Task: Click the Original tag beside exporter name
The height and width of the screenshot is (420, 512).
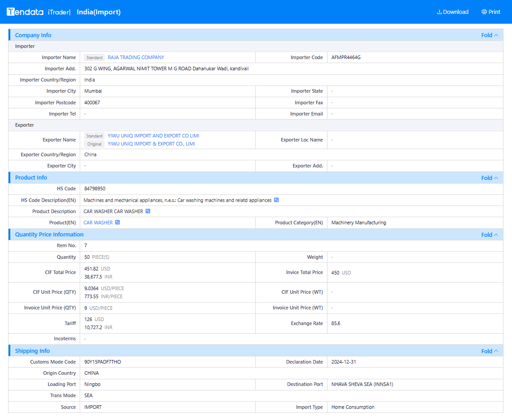Action: pos(95,144)
